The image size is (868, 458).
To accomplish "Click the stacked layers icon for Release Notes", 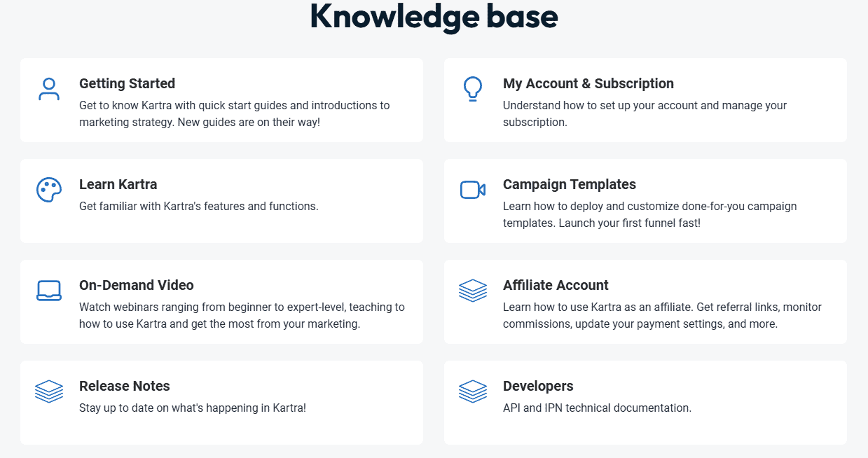I will pos(49,391).
